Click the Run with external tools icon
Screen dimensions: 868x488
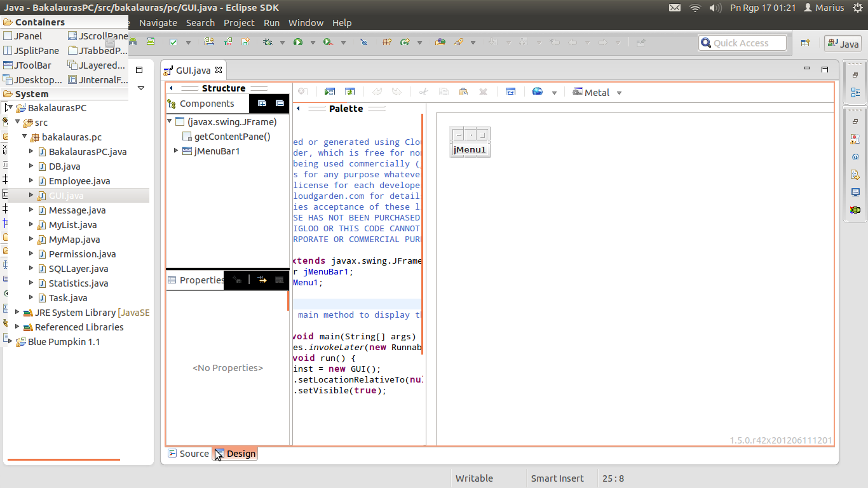coord(328,42)
